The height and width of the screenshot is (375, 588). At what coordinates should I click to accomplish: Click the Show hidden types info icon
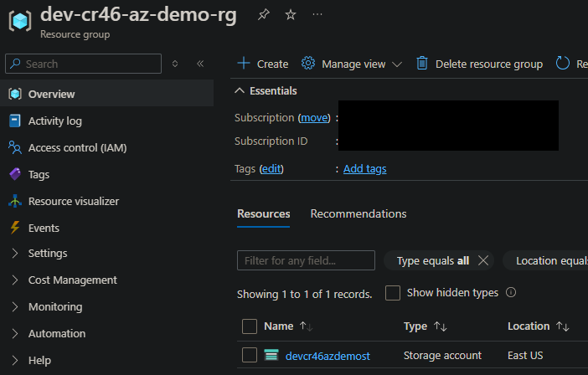511,292
